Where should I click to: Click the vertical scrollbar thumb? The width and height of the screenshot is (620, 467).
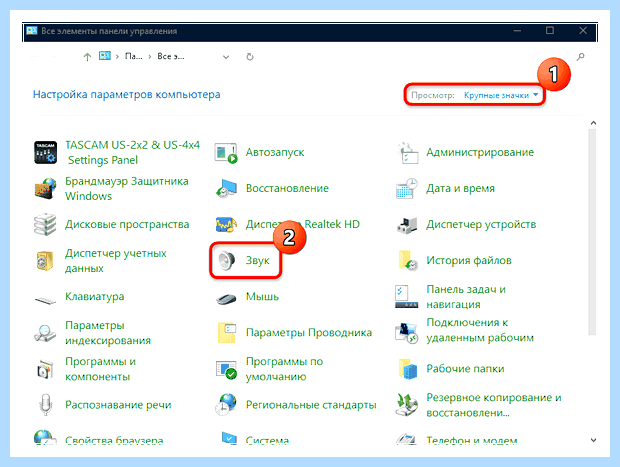point(592,233)
